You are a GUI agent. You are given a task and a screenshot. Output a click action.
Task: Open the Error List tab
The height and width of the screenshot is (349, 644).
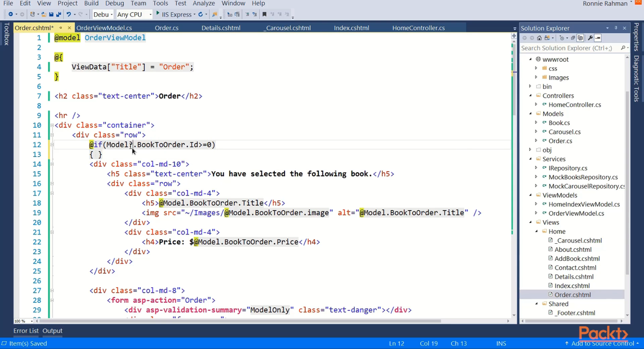(26, 331)
